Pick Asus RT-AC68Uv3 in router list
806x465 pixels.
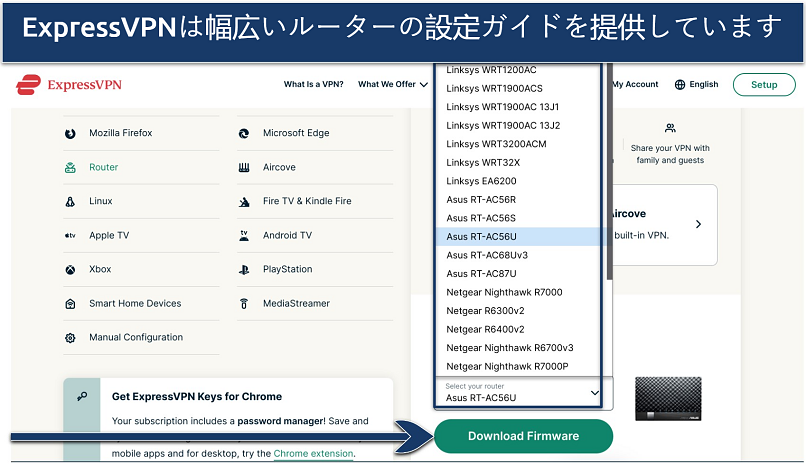tap(487, 255)
